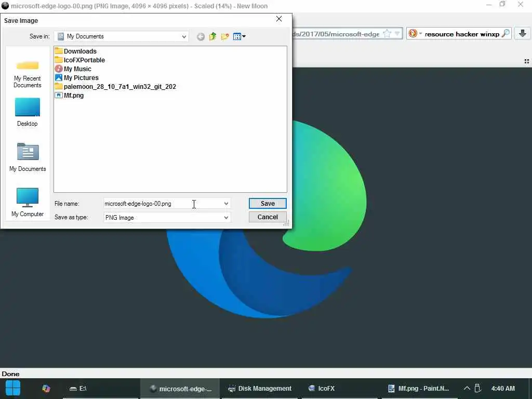Open the View menu icon in Save dialog
This screenshot has width=532, height=399.
tap(239, 36)
